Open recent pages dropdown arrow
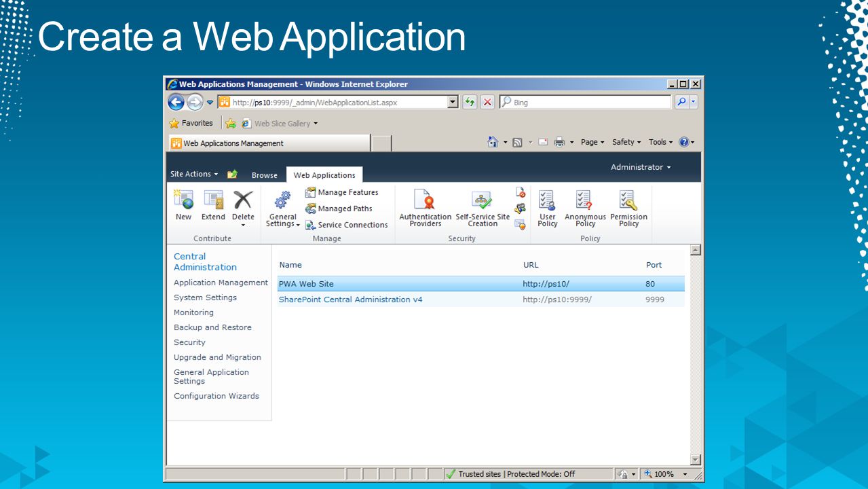The width and height of the screenshot is (868, 489). (x=210, y=103)
